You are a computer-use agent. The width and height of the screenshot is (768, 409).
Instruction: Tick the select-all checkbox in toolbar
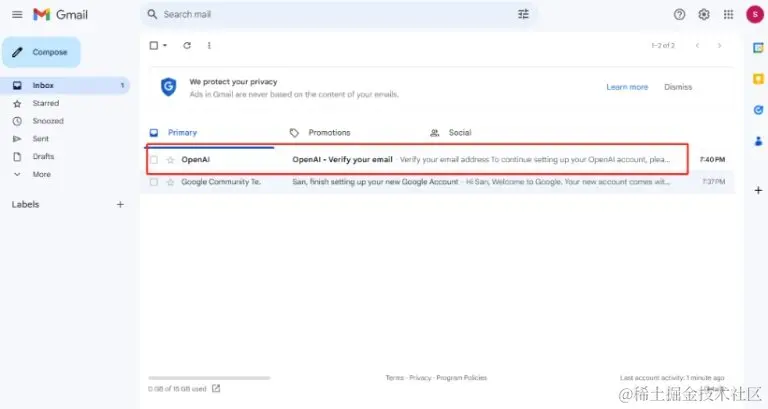(x=154, y=46)
